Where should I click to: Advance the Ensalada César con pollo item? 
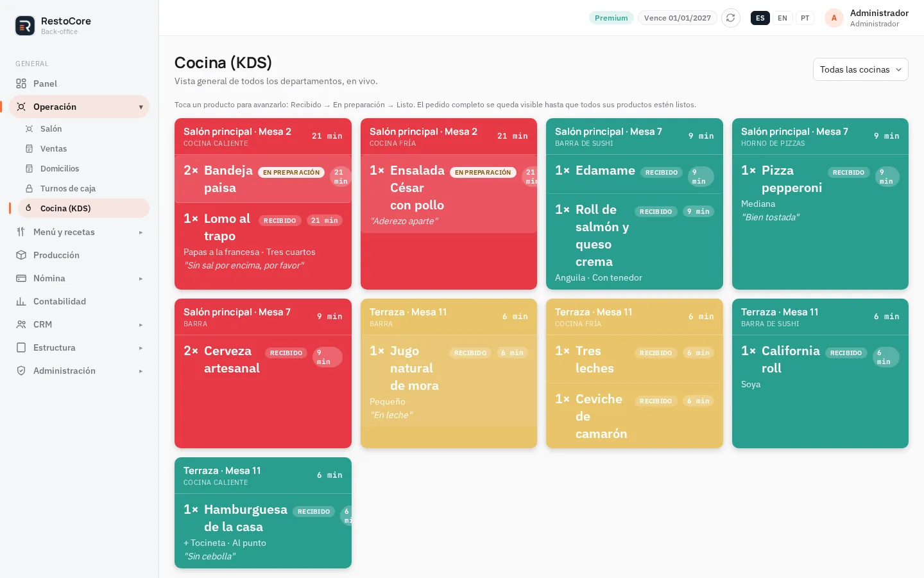click(x=449, y=194)
